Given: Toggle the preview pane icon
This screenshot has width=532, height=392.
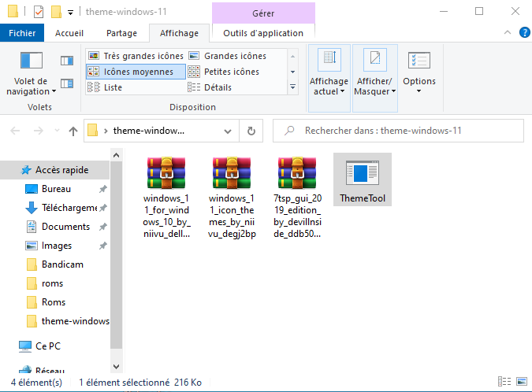Looking at the screenshot, I should [x=67, y=61].
